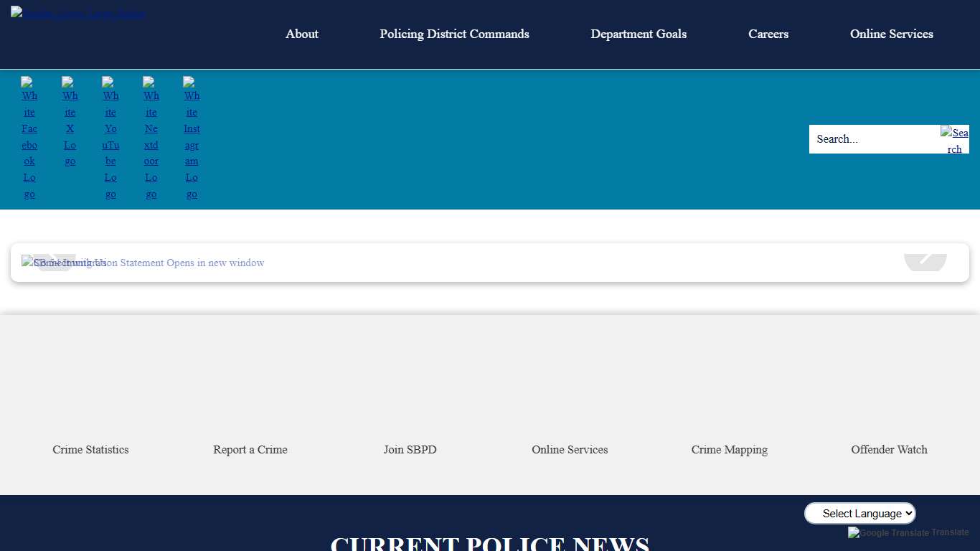The height and width of the screenshot is (551, 980).
Task: Open the Facebook social media link
Action: coord(29,138)
